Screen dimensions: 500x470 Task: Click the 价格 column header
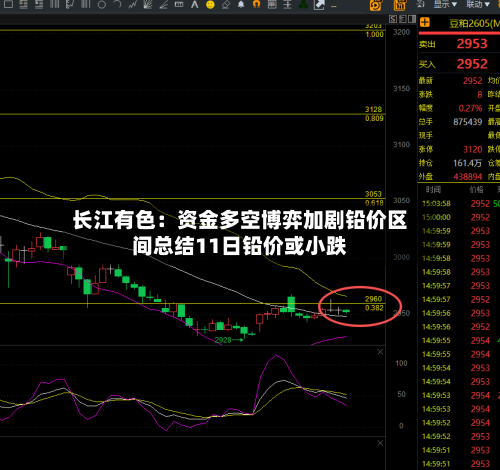pos(476,190)
